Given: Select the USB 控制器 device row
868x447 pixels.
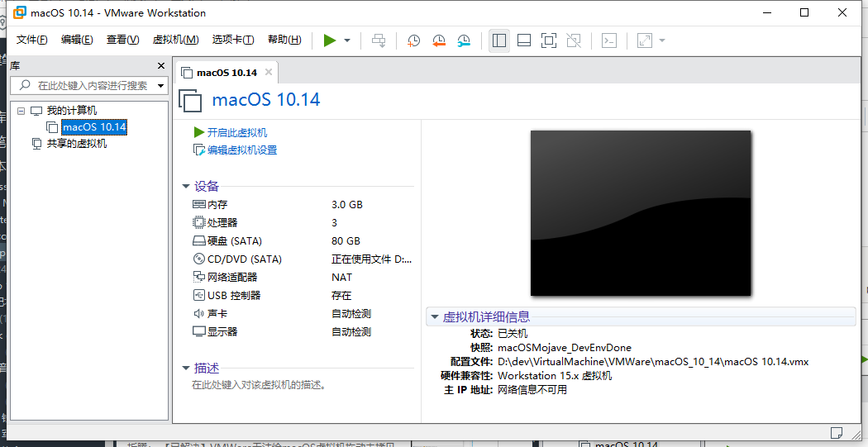Looking at the screenshot, I should pyautogui.click(x=302, y=296).
